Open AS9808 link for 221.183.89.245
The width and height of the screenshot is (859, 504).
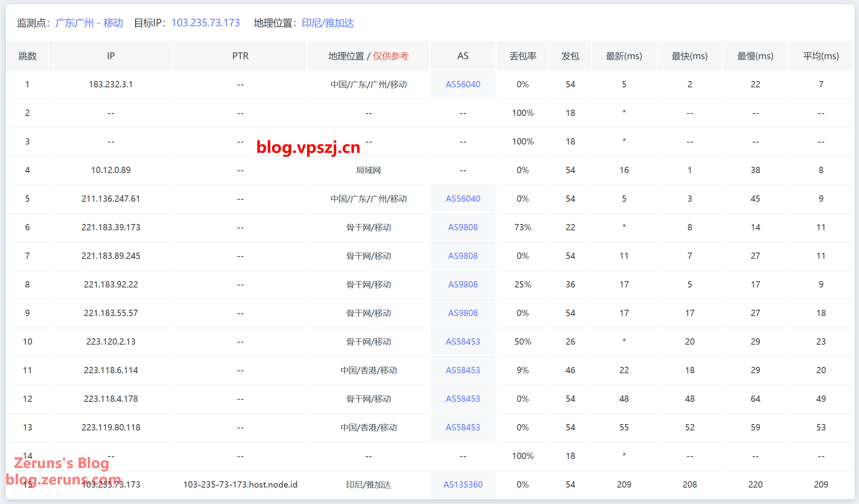[x=463, y=256]
